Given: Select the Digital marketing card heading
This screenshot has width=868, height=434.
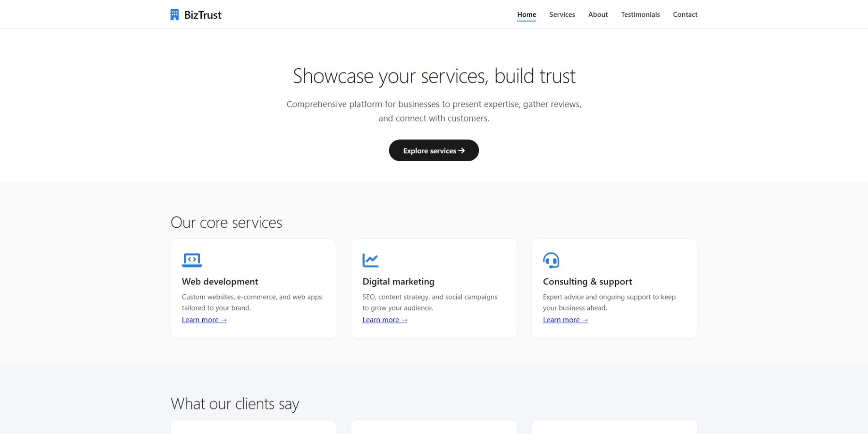Looking at the screenshot, I should (x=398, y=282).
